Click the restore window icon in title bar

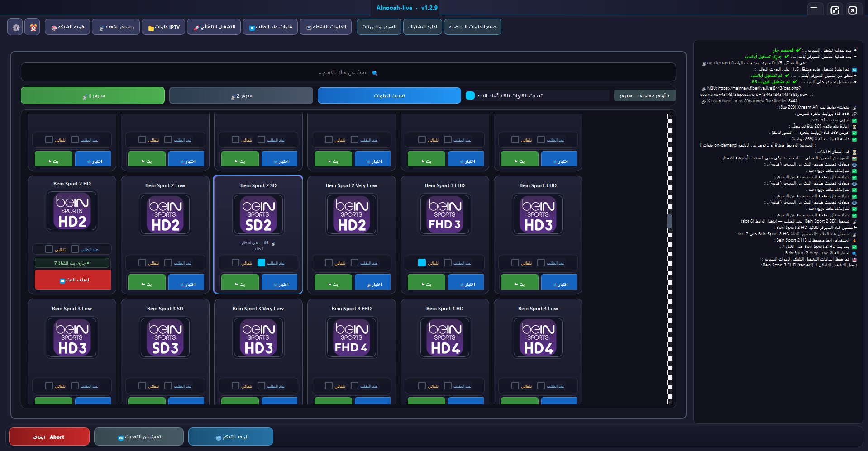[835, 10]
